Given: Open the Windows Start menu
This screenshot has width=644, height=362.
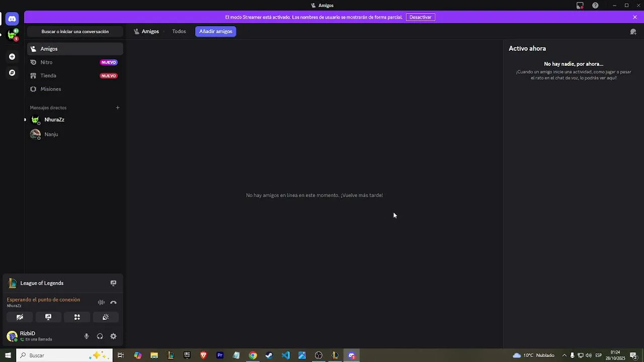Looking at the screenshot, I should point(8,355).
